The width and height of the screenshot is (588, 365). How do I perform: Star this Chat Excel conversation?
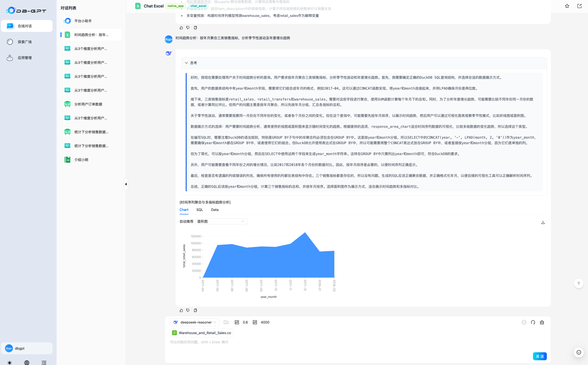pos(567,6)
